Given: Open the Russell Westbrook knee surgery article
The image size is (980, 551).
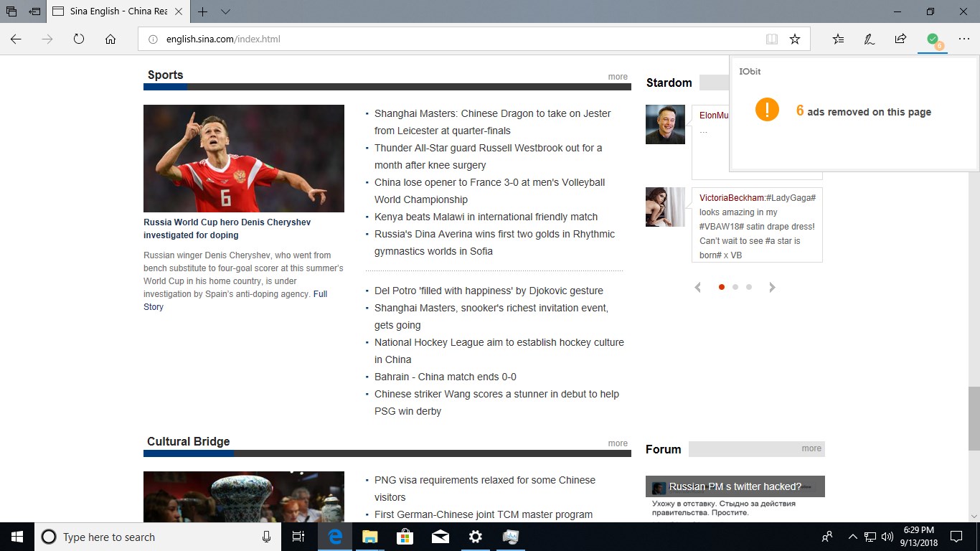Looking at the screenshot, I should [x=488, y=156].
